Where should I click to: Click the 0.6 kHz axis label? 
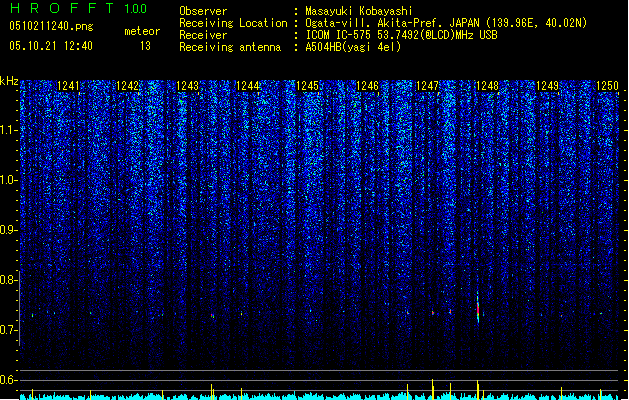pos(8,380)
